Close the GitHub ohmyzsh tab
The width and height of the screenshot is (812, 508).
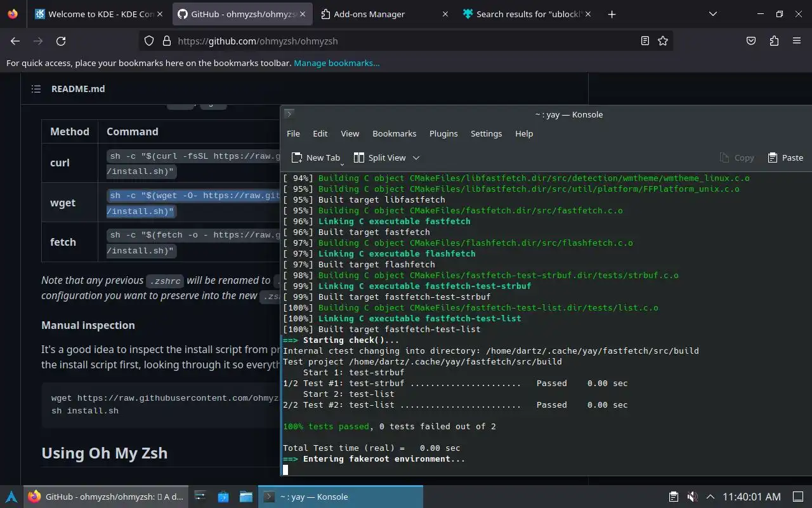point(302,14)
